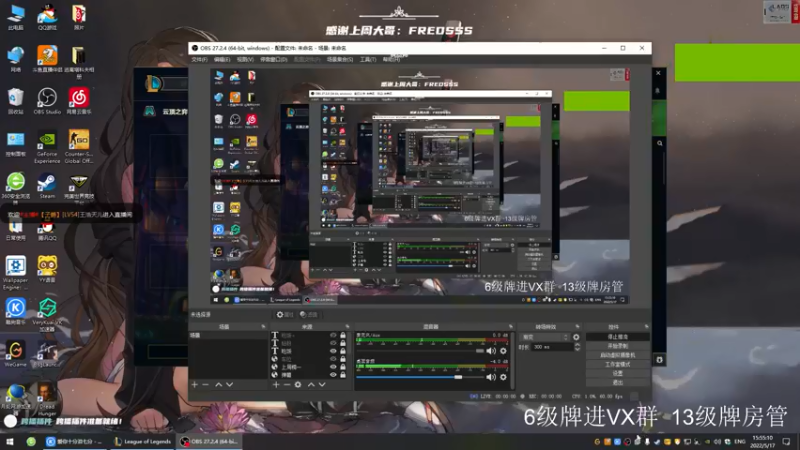Open the NetEase Cloud Music red icon
This screenshot has height=450, width=800.
coord(79,101)
